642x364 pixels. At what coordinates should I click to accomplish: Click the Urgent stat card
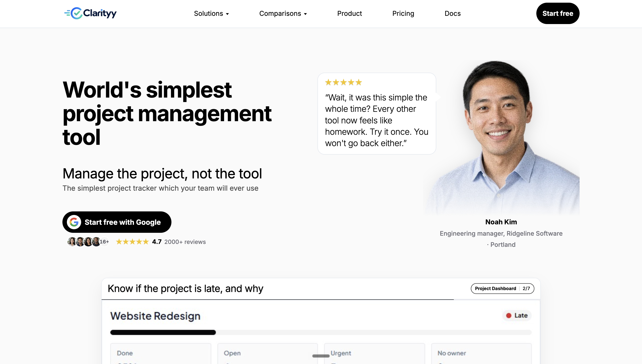374,354
